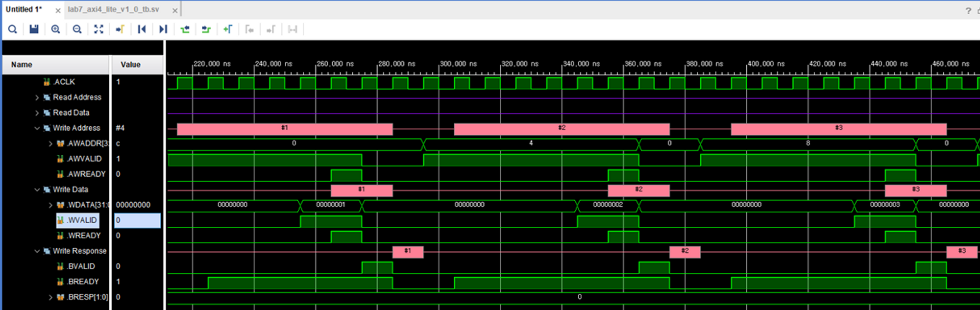Expand the WDATA bus signal

point(50,205)
